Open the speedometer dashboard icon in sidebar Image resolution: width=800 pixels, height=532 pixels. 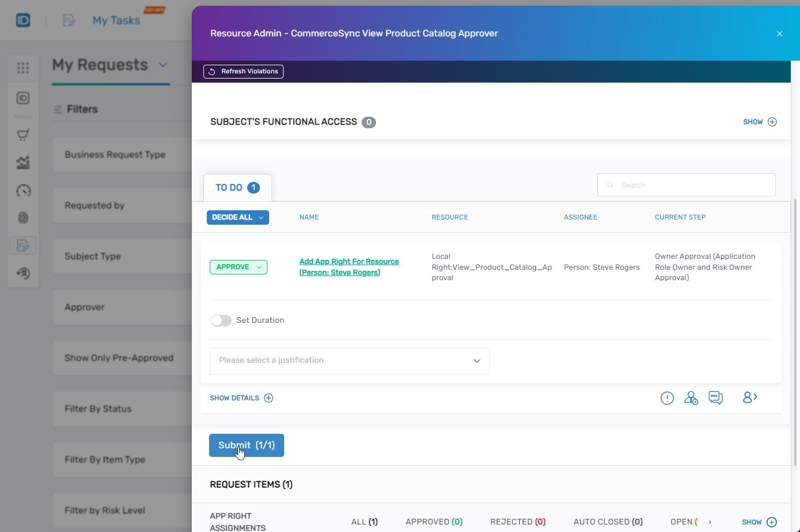pyautogui.click(x=23, y=191)
